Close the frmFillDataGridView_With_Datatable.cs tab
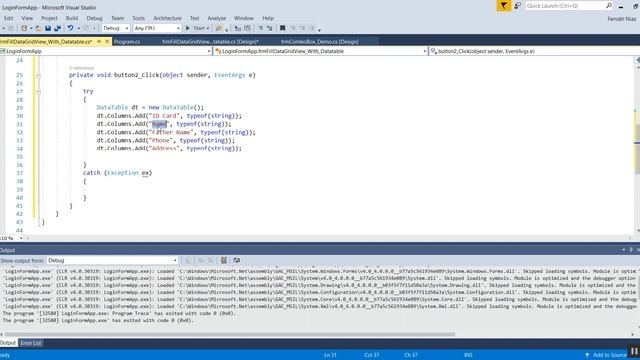 (107, 41)
